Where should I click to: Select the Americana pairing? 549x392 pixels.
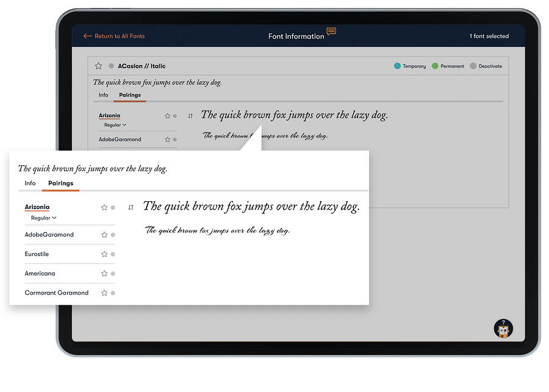click(x=40, y=273)
